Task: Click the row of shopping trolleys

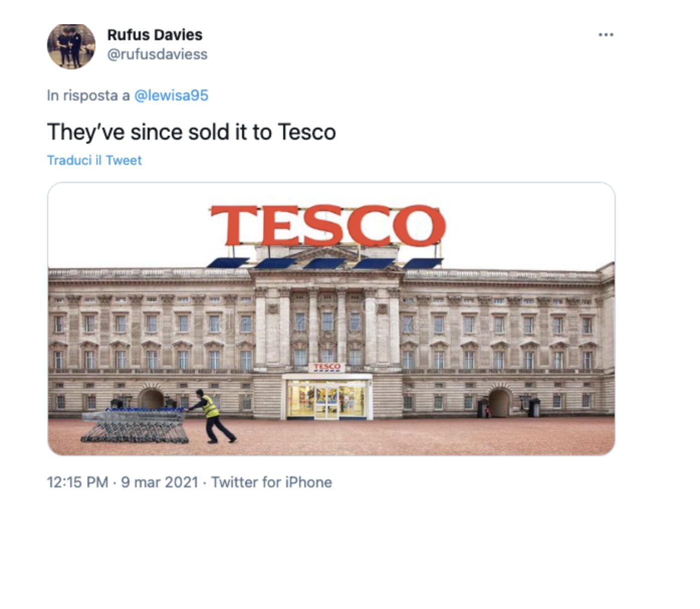Action: tap(135, 425)
